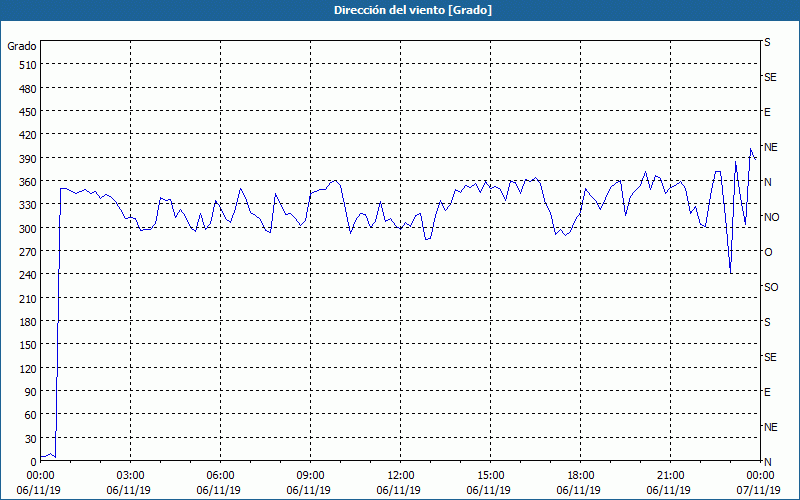Screen dimensions: 800x500
Task: Pick the 360 degree axis label
Action: coord(29,182)
